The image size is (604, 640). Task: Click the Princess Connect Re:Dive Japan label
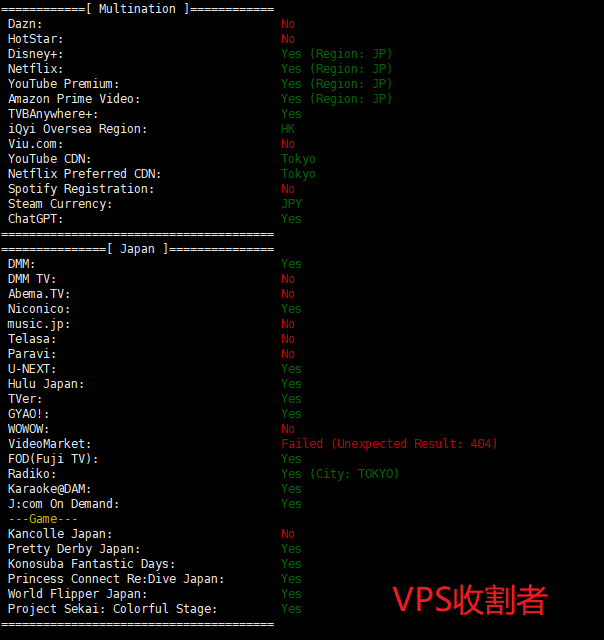coord(116,579)
